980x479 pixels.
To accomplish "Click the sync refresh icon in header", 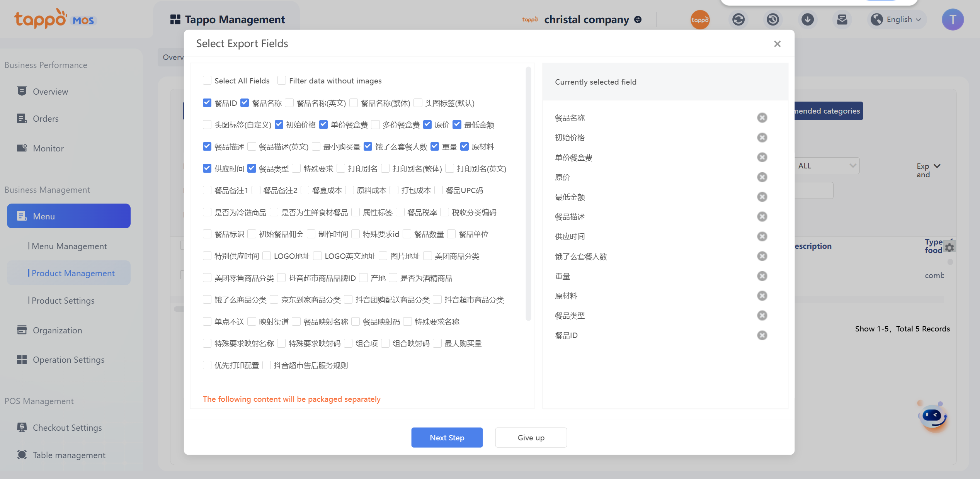I will 738,19.
